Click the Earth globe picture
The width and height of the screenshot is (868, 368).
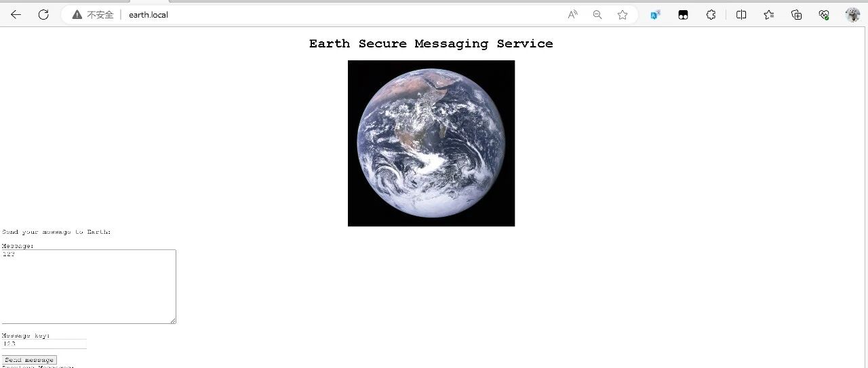[431, 143]
